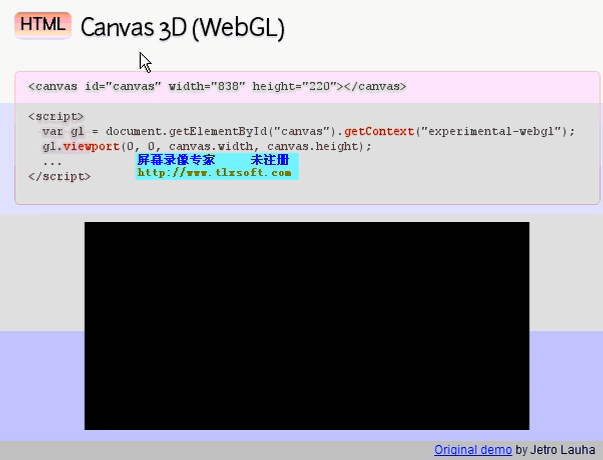Click the '...' ellipsis line in the script
The height and width of the screenshot is (460, 603).
(52, 162)
